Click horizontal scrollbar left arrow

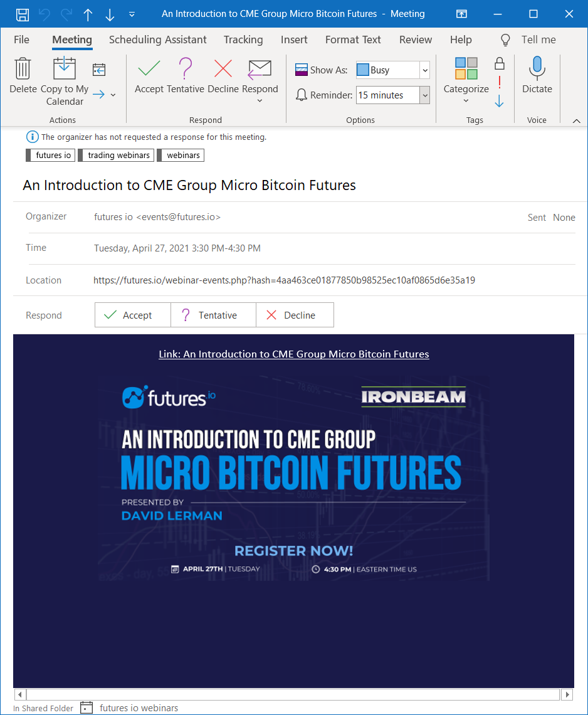[20, 694]
